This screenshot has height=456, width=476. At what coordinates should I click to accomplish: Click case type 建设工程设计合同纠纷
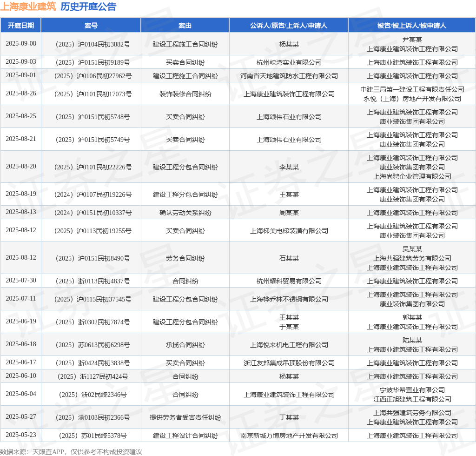[x=185, y=436]
